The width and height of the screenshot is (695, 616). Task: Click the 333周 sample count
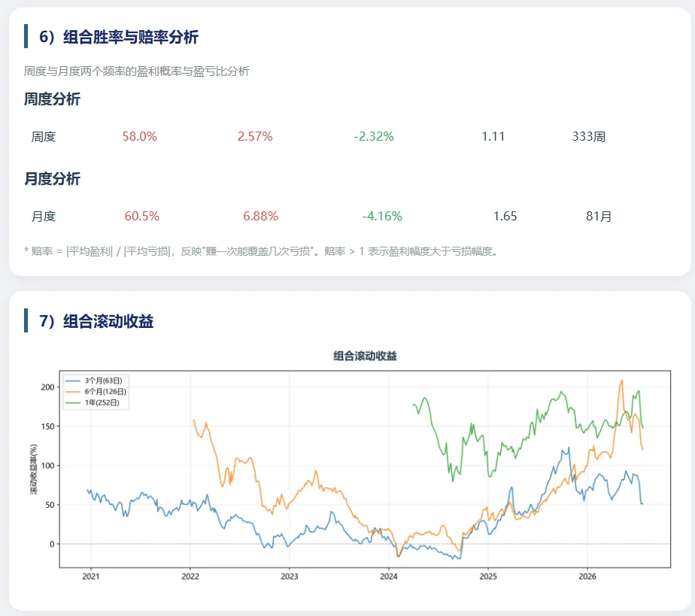click(x=589, y=136)
